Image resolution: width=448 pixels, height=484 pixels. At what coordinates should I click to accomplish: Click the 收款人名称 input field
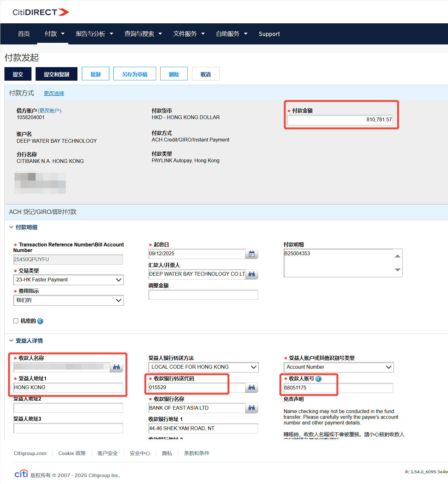click(62, 367)
